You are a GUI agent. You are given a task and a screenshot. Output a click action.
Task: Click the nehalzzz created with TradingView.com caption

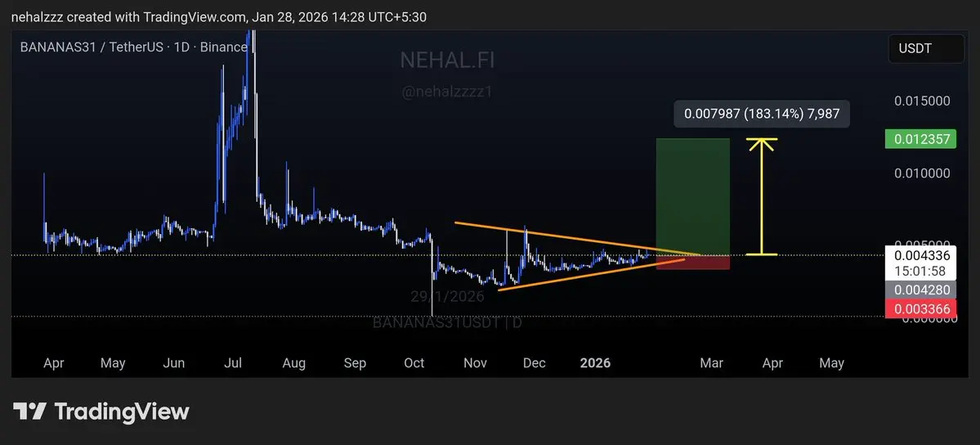click(219, 17)
